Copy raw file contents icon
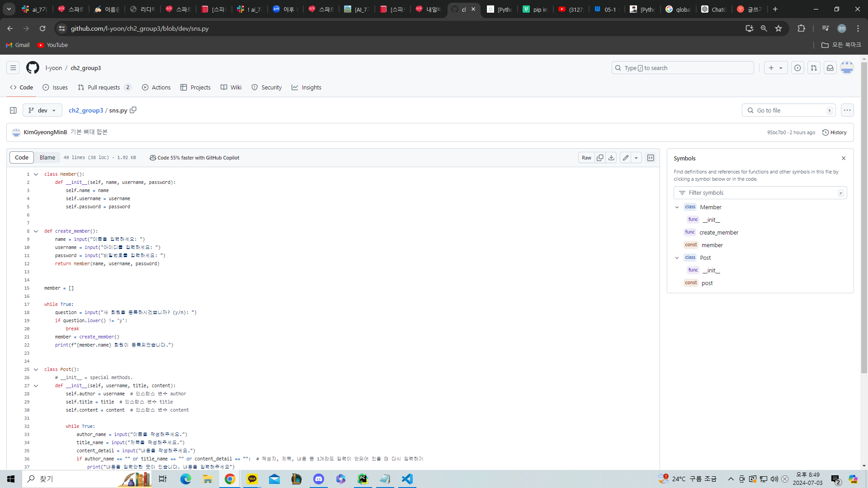 coord(600,158)
